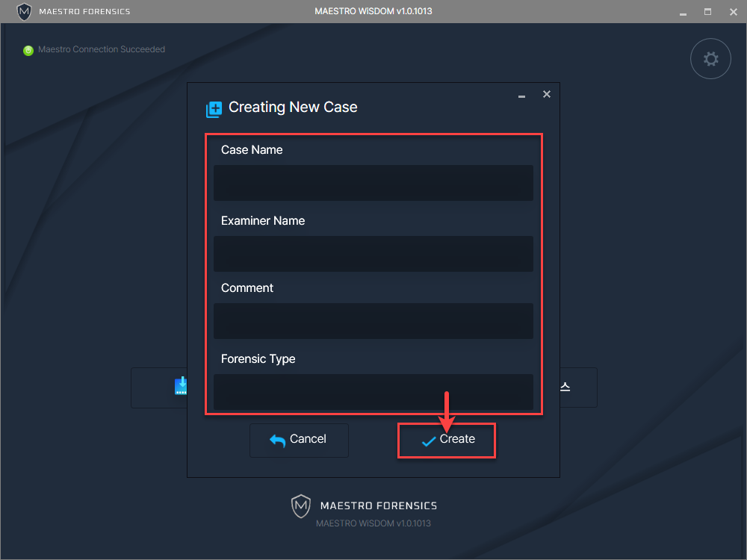Close the Creating New Case dialog
Screen dimensions: 747x560
[x=547, y=94]
